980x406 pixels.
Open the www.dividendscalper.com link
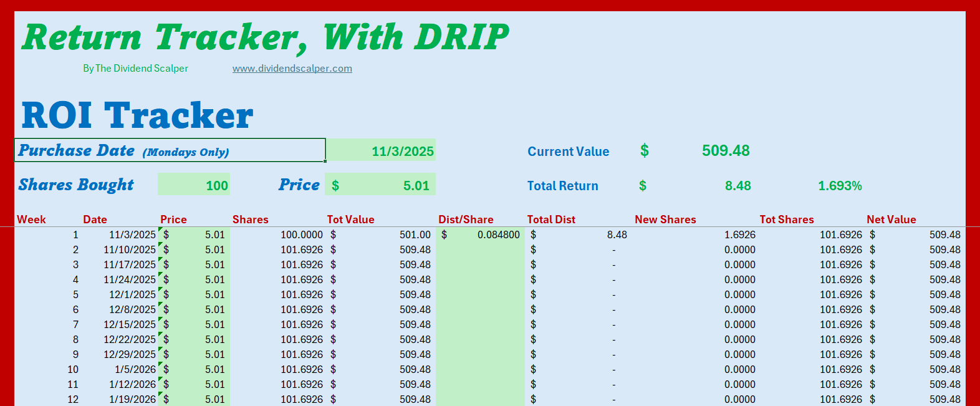click(x=292, y=69)
